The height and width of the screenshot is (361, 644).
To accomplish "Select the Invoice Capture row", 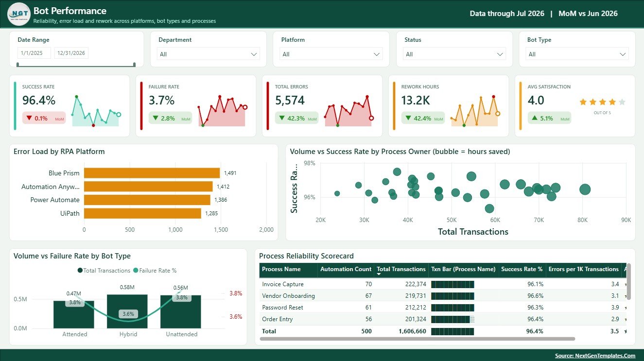I will click(442, 284).
